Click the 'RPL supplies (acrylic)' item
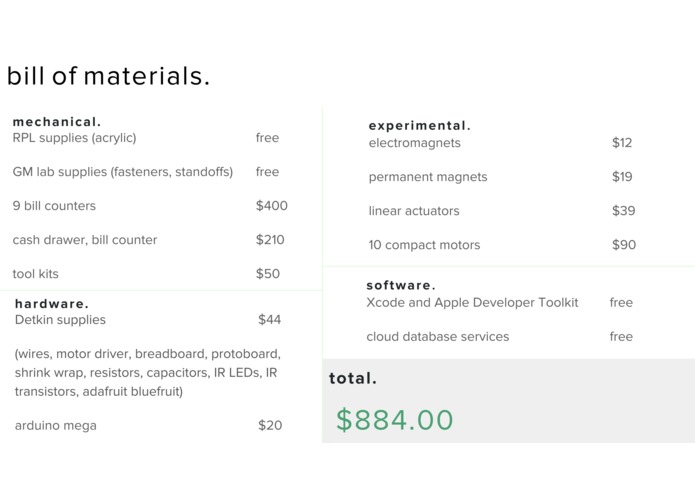Viewport: 695px width, 494px height. (74, 138)
